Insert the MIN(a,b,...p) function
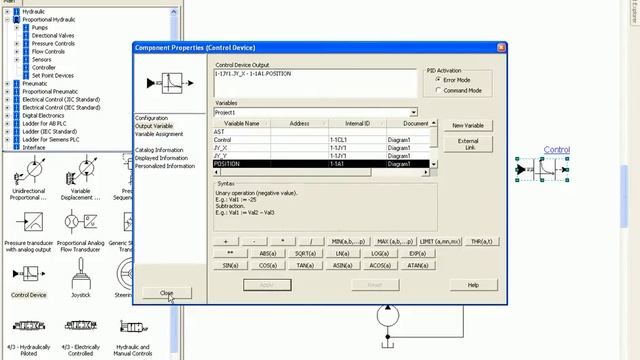This screenshot has height=360, width=640. point(348,242)
